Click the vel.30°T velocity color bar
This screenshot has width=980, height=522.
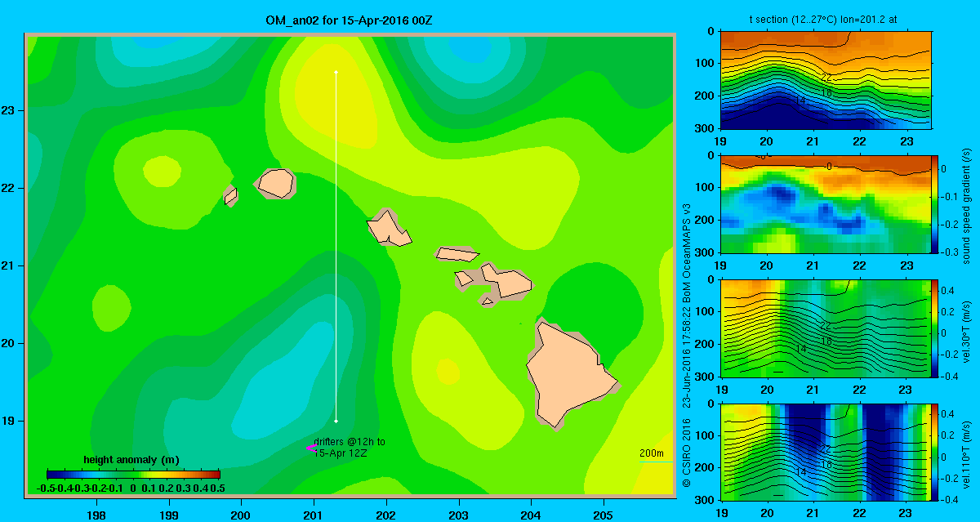(x=935, y=328)
